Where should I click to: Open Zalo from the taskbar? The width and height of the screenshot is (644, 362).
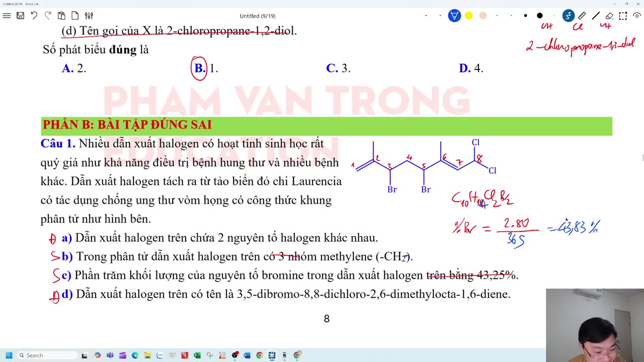coord(160,355)
